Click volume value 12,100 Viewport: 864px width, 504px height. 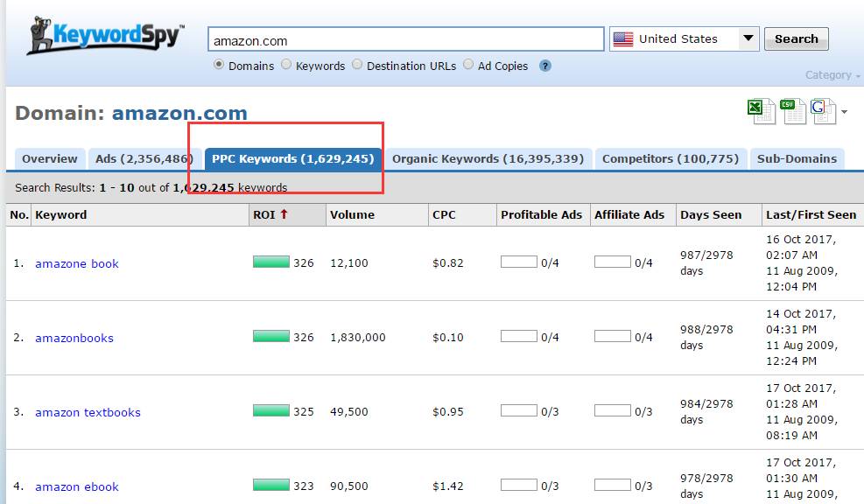click(x=348, y=262)
